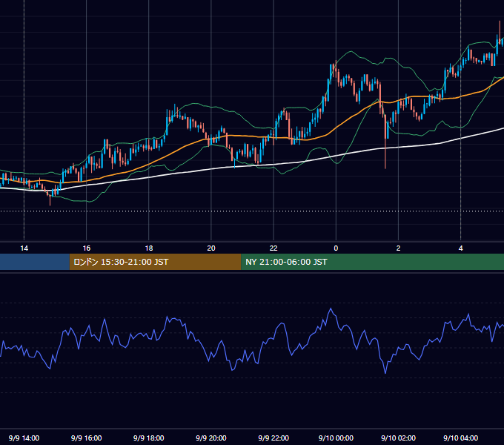Screen dimensions: 504x445
Task: Click the 16 hour axis label
Action: (x=87, y=248)
